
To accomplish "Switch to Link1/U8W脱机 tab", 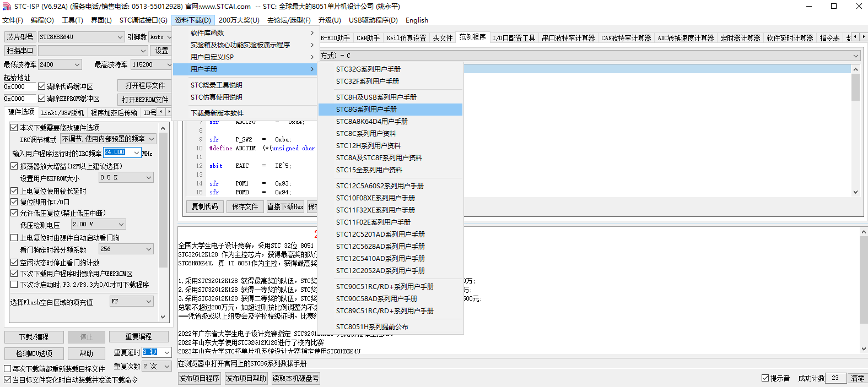I will click(x=62, y=113).
